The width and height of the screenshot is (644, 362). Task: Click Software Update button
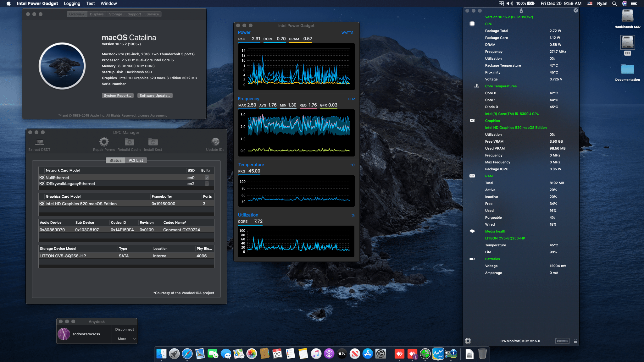coord(155,96)
